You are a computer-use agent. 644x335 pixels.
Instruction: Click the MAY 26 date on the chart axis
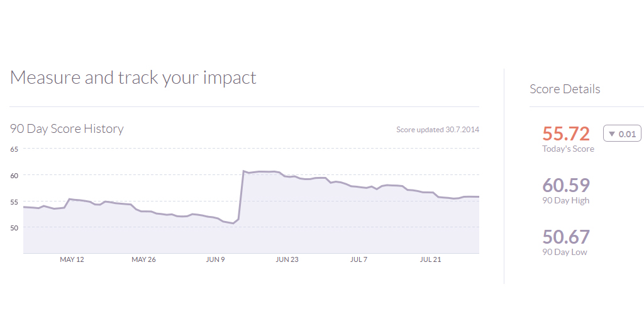click(143, 259)
